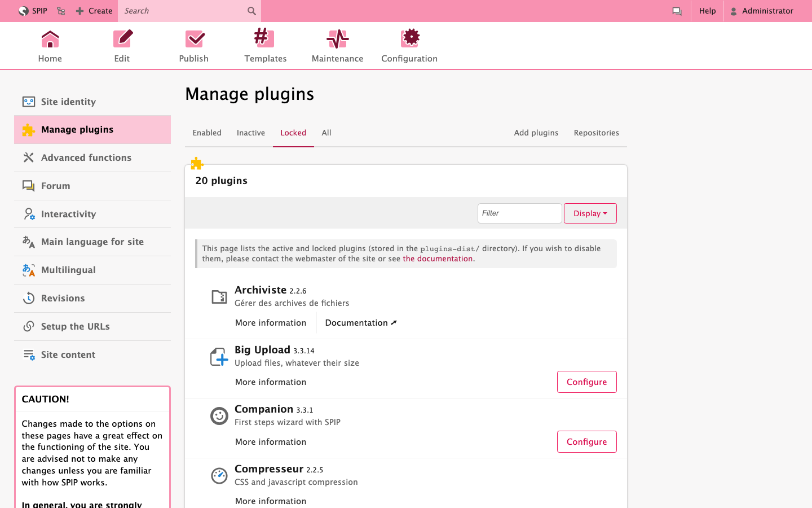
Task: Open the site tree navigation icon
Action: [x=61, y=11]
